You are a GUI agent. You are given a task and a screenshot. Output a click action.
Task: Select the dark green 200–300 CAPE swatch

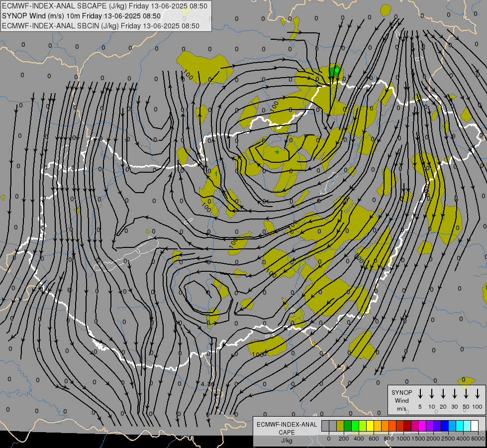coord(348,426)
